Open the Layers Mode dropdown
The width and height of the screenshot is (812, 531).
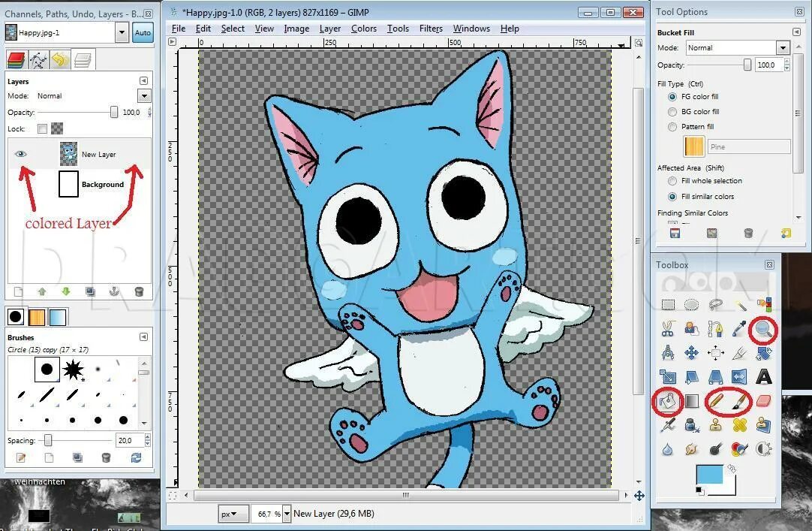pos(144,96)
